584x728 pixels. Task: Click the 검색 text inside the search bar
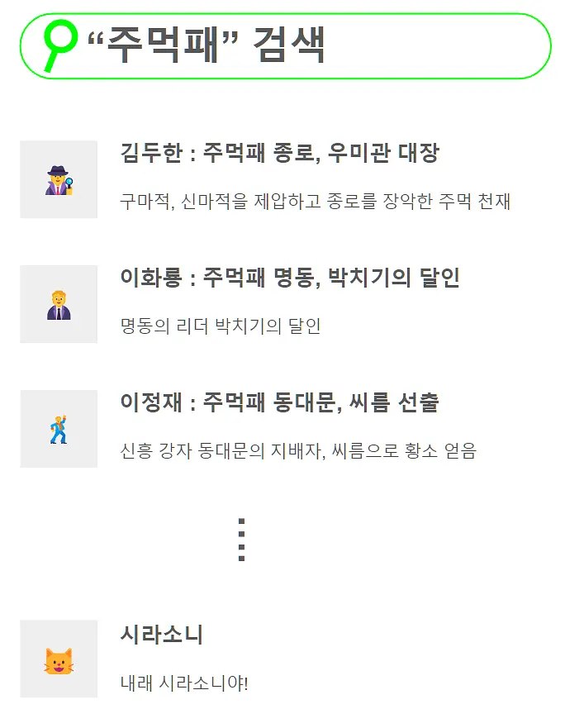coord(289,45)
